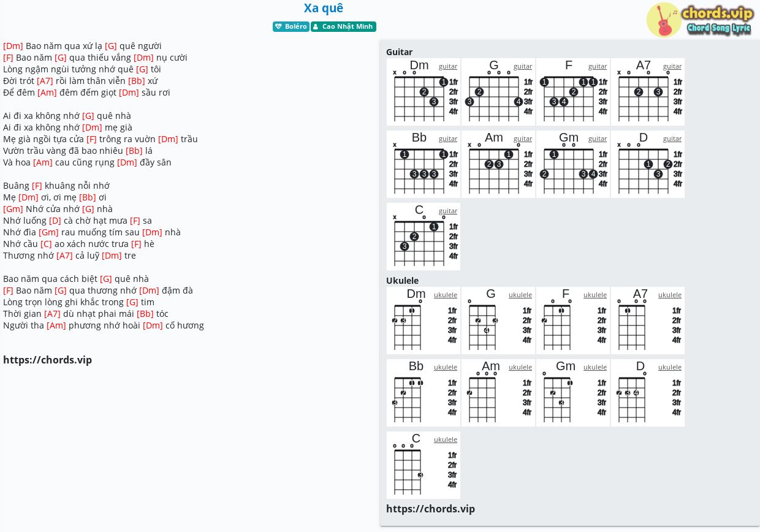Click the guitar Dm chord diagram
The image size is (760, 532).
[x=424, y=92]
